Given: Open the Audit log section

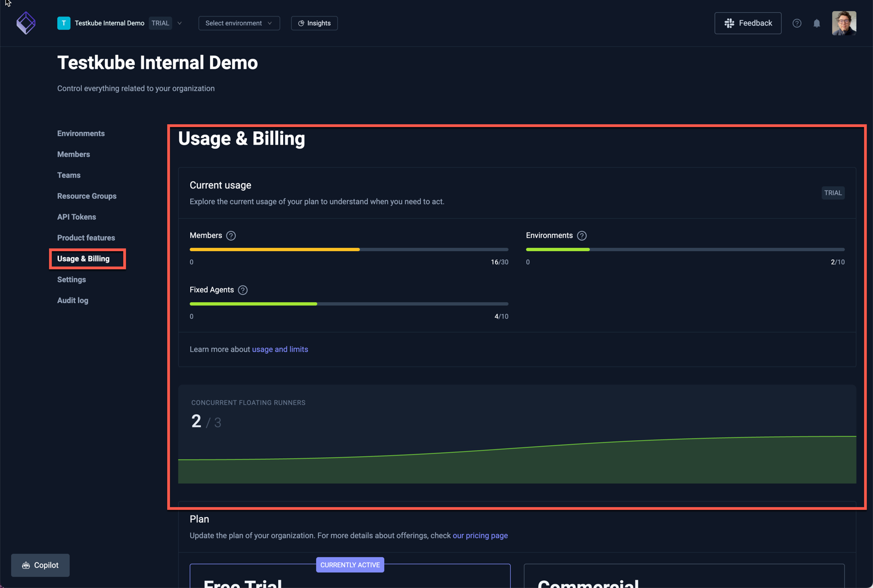Looking at the screenshot, I should pyautogui.click(x=73, y=301).
